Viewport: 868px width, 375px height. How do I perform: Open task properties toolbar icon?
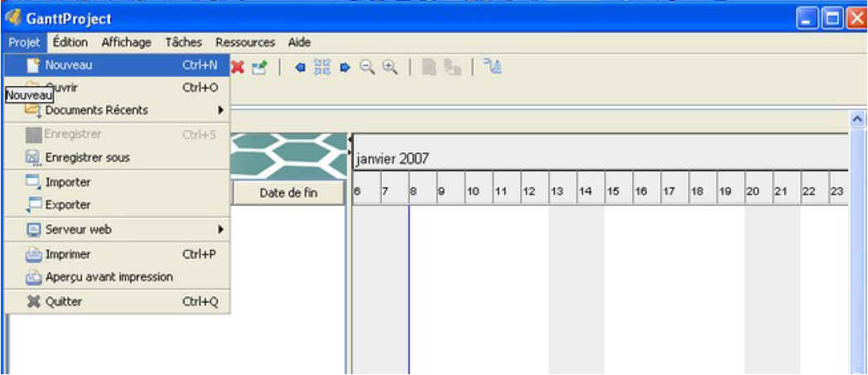pos(258,67)
